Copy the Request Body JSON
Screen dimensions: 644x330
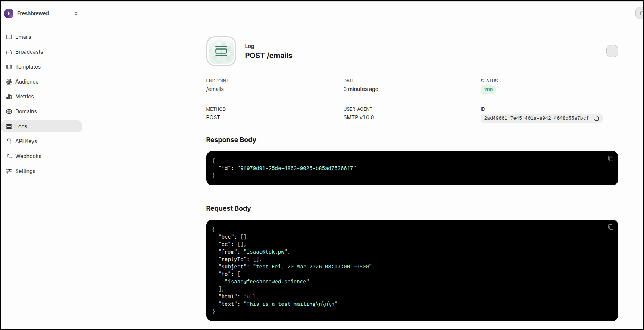click(610, 227)
